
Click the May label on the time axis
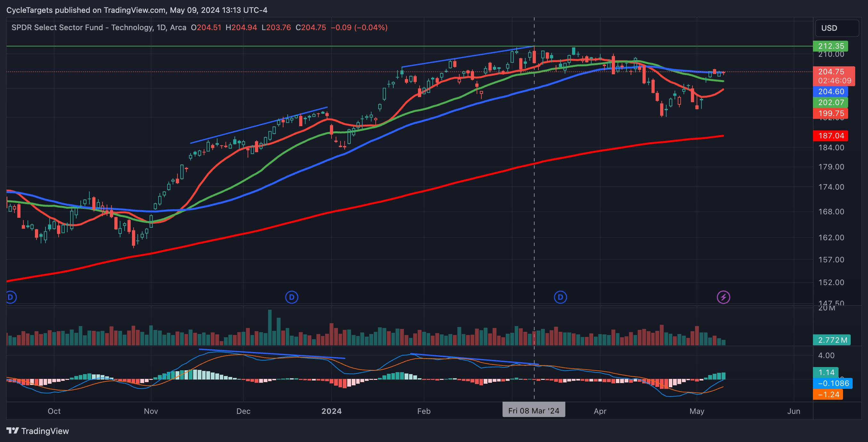tap(697, 411)
